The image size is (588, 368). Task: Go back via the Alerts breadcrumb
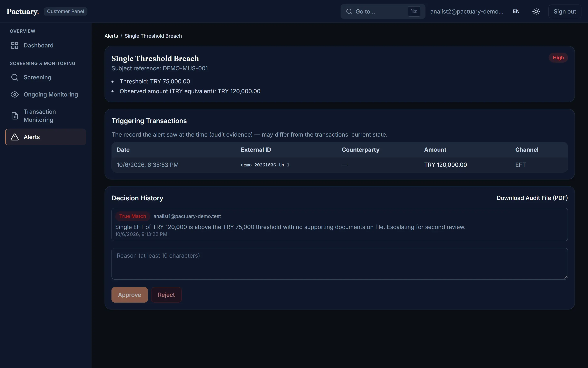[111, 36]
